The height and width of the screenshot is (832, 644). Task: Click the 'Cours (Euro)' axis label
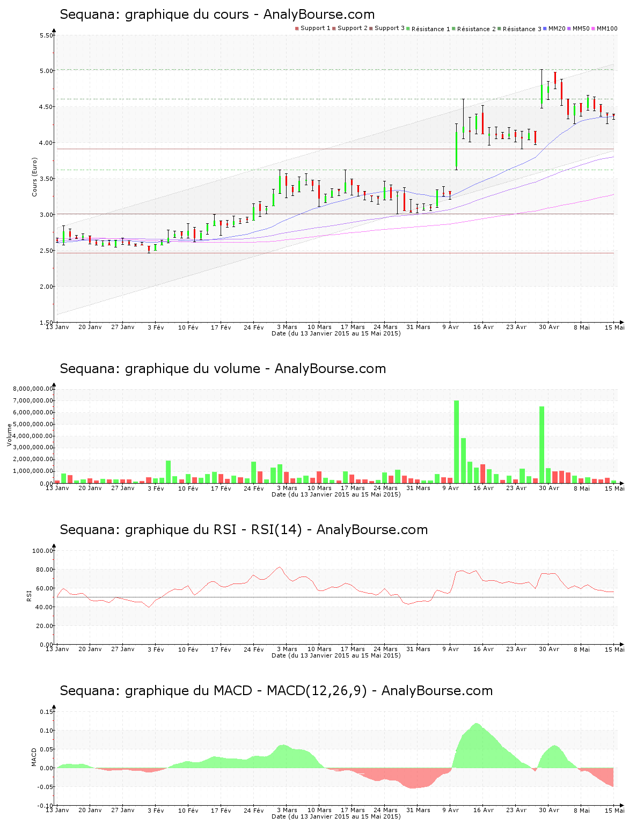[x=35, y=177]
